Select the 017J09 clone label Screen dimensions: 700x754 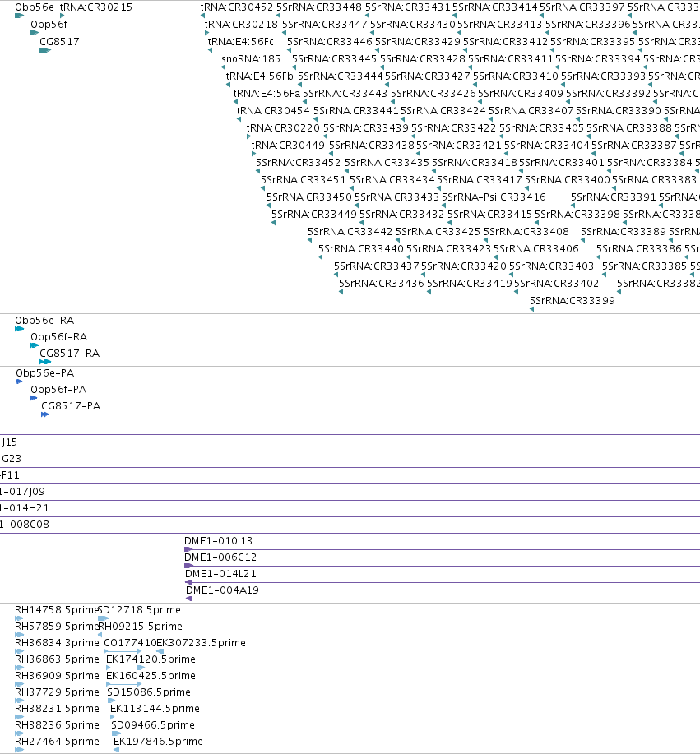pyautogui.click(x=22, y=492)
